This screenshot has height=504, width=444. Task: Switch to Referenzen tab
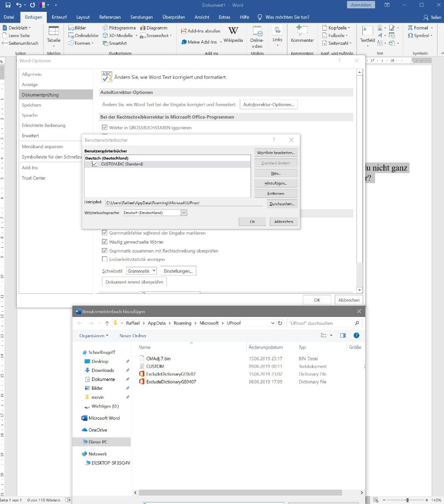pos(110,17)
